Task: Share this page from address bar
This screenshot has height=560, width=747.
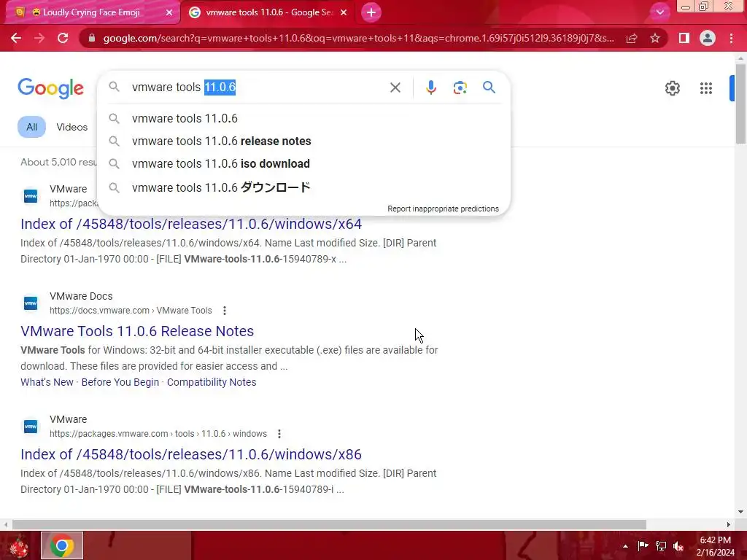Action: tap(632, 38)
